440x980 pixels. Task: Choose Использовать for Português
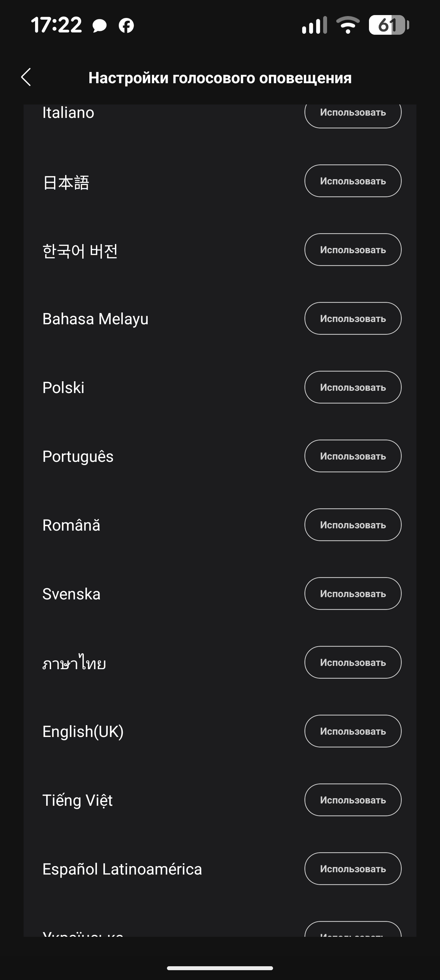click(353, 456)
